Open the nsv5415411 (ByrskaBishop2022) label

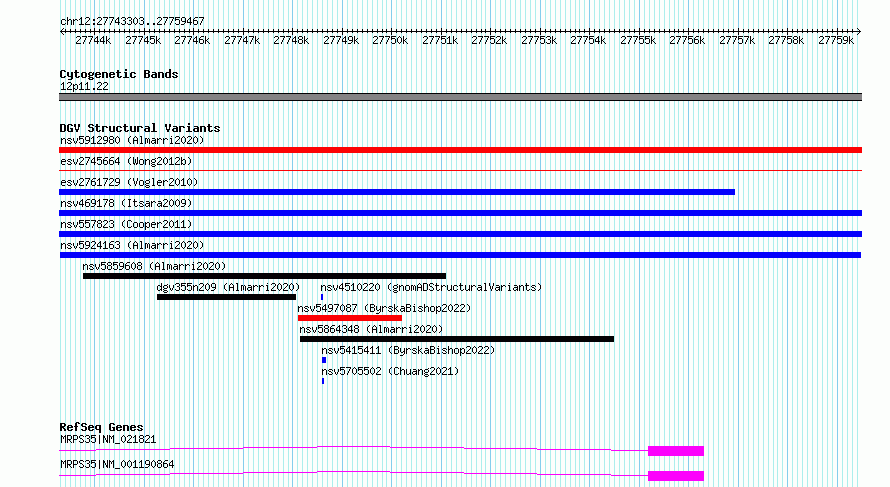[408, 350]
